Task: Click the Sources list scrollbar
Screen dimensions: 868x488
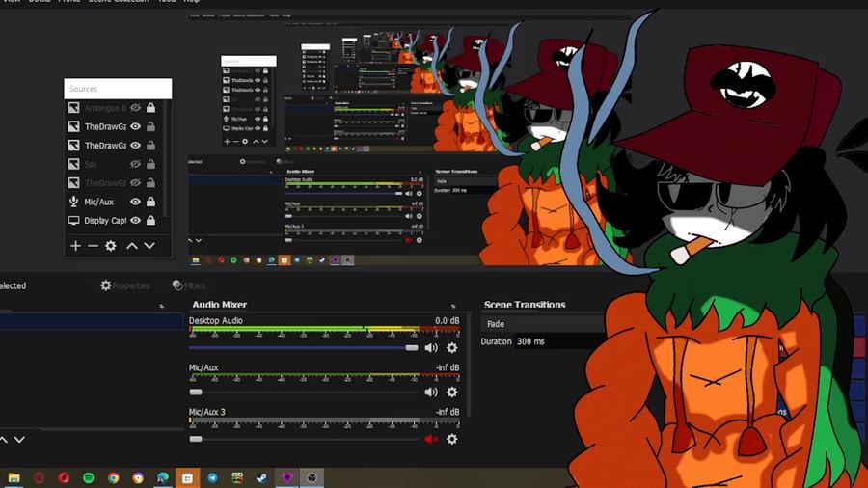Action: (166, 159)
